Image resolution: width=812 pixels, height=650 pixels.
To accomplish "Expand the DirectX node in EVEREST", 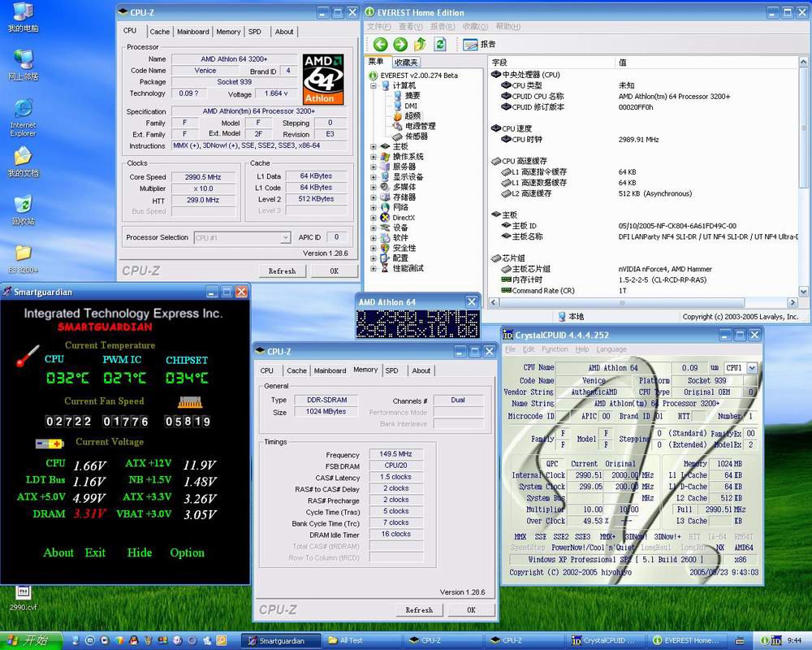I will click(x=373, y=218).
